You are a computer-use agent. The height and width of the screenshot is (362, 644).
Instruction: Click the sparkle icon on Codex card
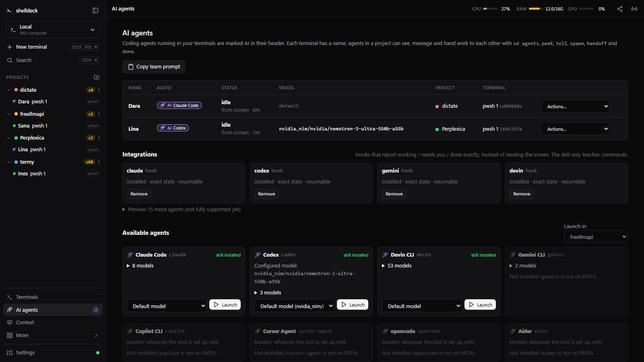click(258, 255)
